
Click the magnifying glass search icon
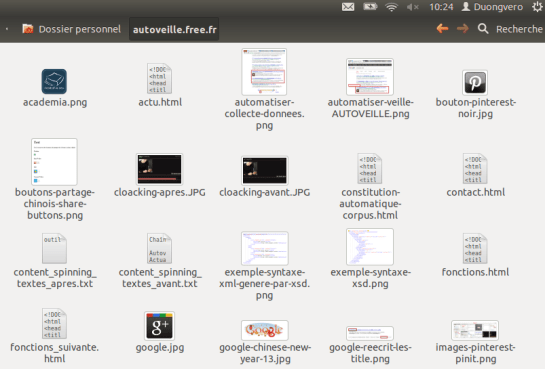point(483,28)
